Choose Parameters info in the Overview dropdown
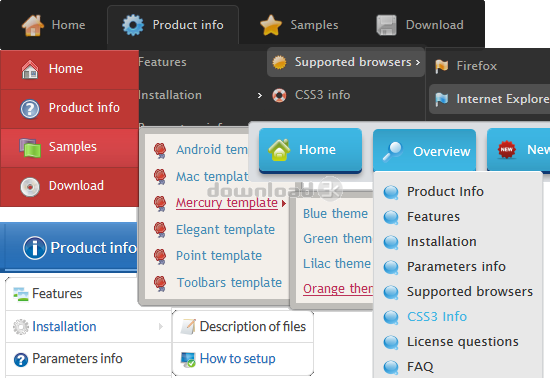Screen dimensions: 550x378 tap(456, 267)
